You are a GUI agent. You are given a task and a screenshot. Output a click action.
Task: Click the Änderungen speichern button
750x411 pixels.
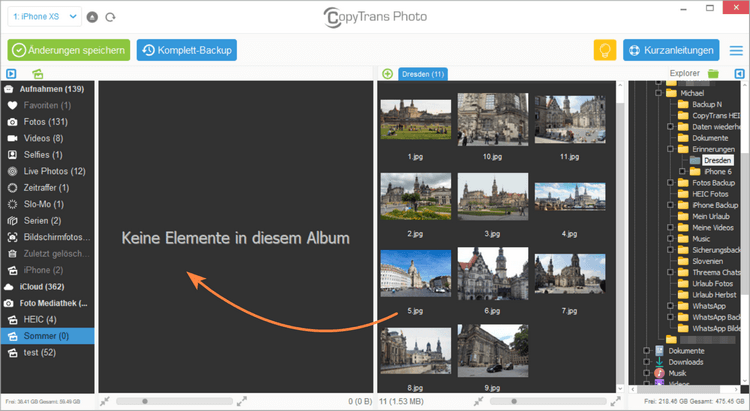pos(68,50)
